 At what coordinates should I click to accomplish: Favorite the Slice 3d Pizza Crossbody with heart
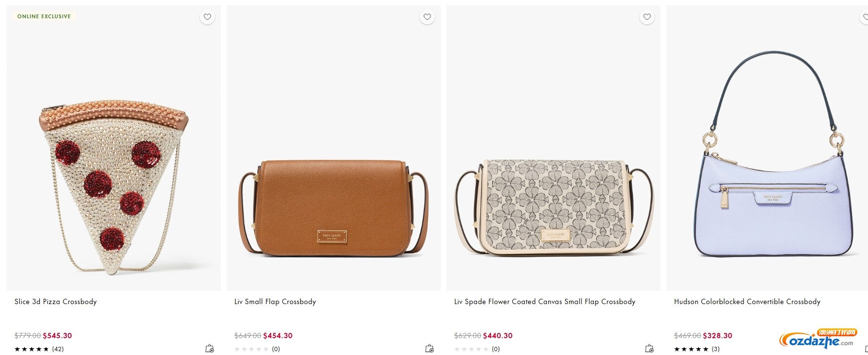tap(207, 17)
